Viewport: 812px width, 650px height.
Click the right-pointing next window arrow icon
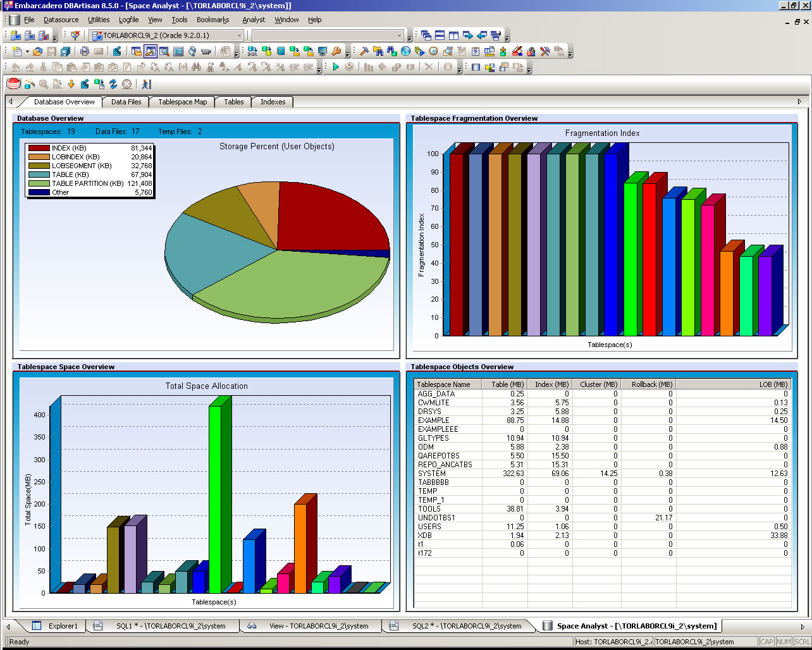coord(467,35)
